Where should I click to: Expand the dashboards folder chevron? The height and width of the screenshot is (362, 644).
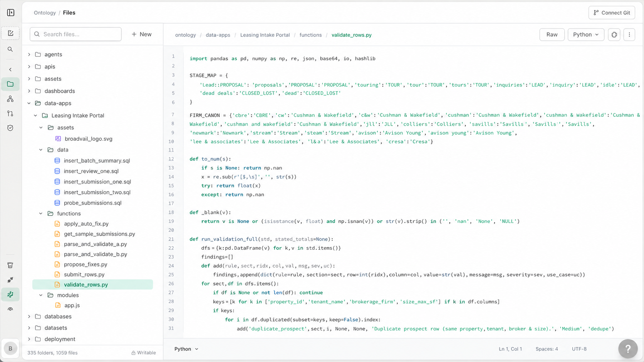pyautogui.click(x=29, y=91)
